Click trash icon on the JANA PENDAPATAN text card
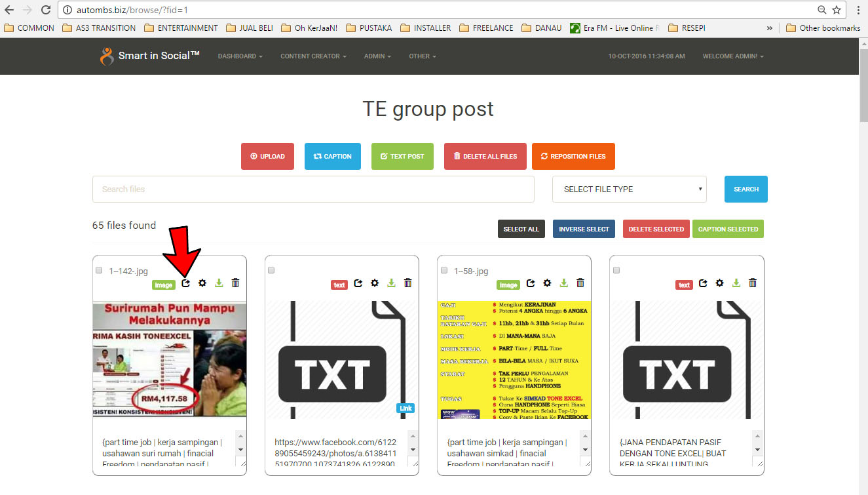Screen dimensions: 868x495 [752, 283]
